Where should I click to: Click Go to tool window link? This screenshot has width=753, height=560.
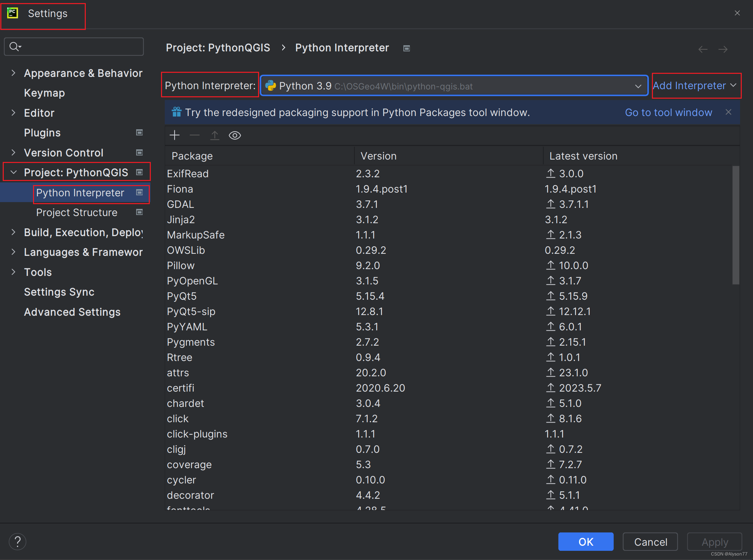(668, 112)
